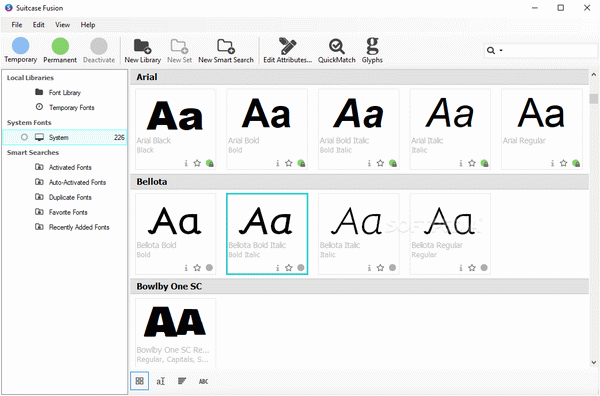Launch QuickMatch
This screenshot has height=396, width=600.
tap(336, 51)
